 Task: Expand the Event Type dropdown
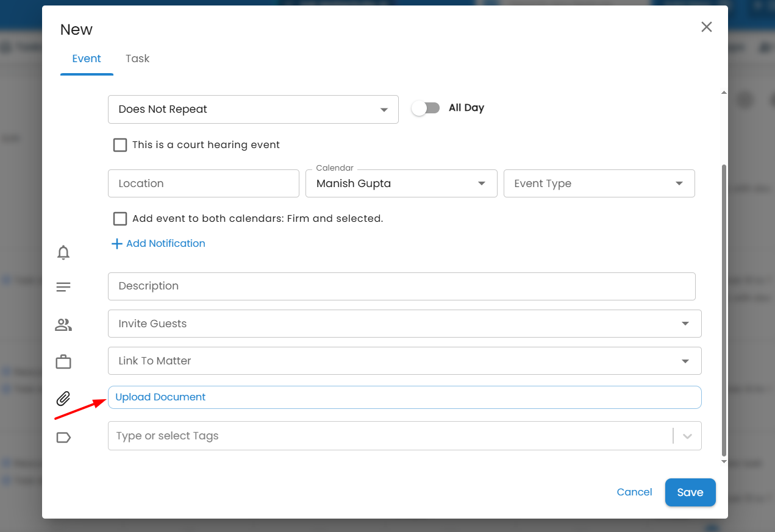599,183
